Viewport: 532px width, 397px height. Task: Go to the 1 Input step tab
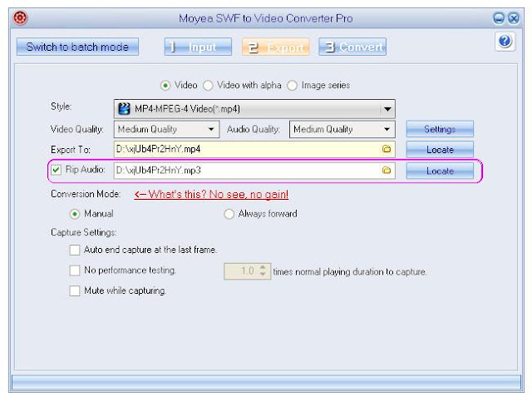198,47
